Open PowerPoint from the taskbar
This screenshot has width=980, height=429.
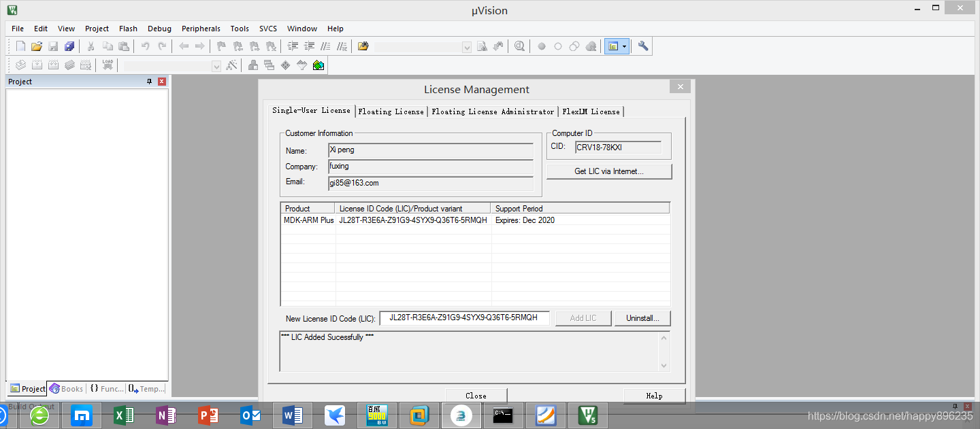point(208,415)
